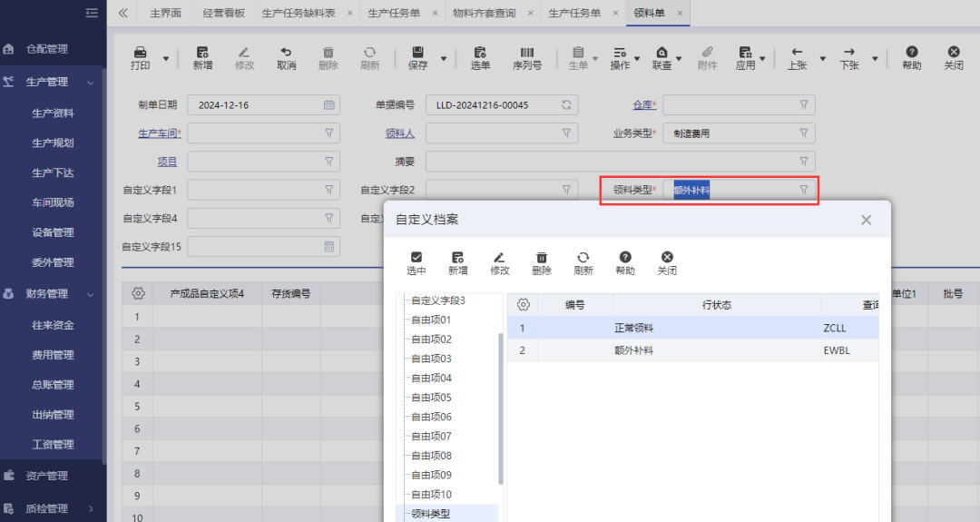The height and width of the screenshot is (522, 980).
Task: Open 车间现场 in the sidebar
Action: (54, 202)
